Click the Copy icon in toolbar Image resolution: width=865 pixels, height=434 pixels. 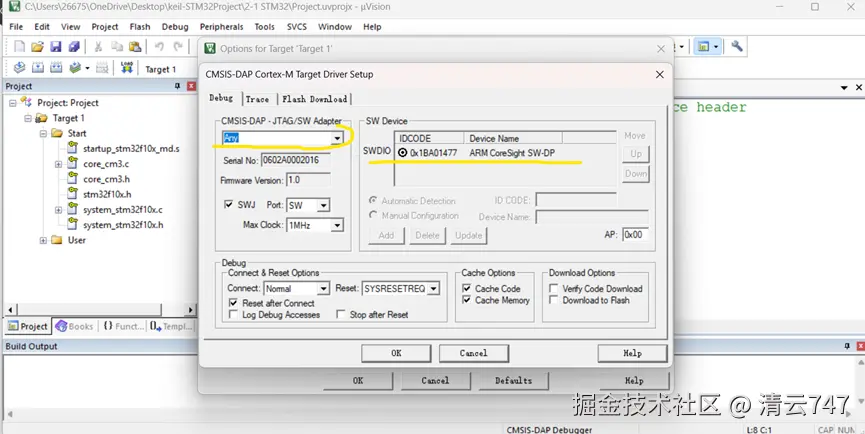pyautogui.click(x=117, y=47)
